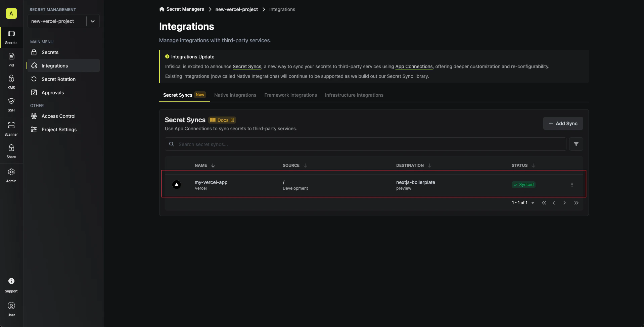This screenshot has height=327, width=644.
Task: Follow the App Connections link in announcement
Action: tap(414, 66)
